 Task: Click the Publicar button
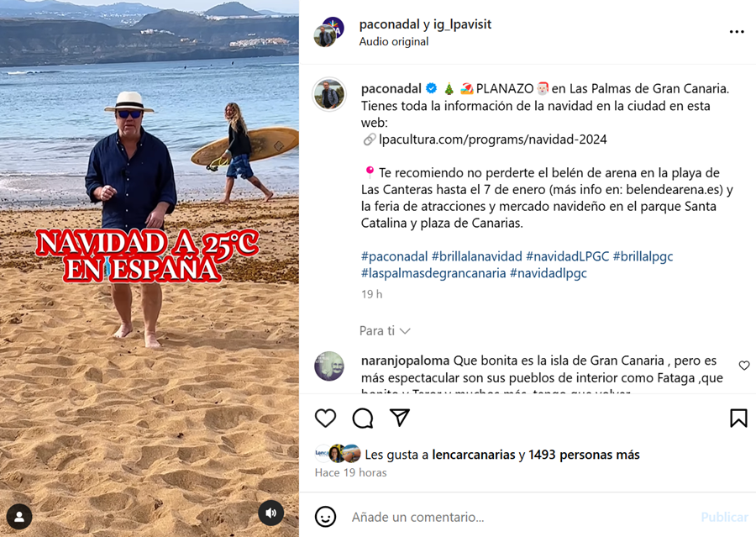[725, 517]
